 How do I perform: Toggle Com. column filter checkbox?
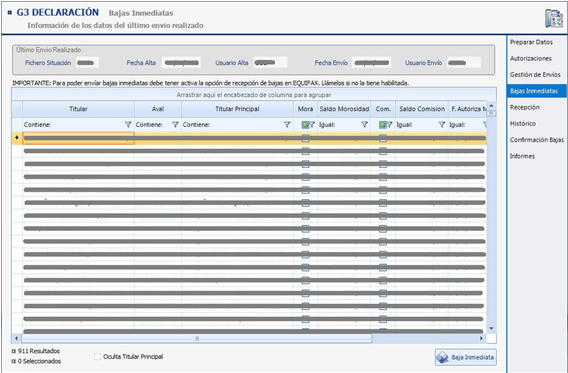pyautogui.click(x=383, y=125)
